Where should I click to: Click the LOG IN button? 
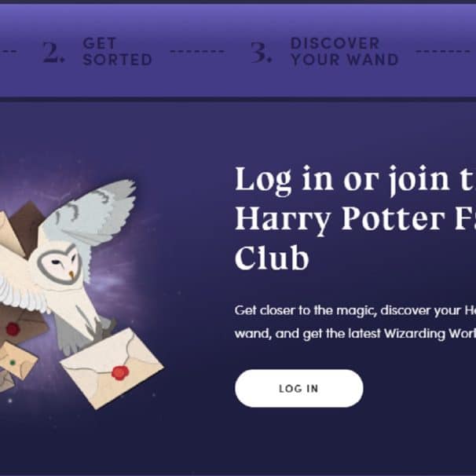(298, 388)
